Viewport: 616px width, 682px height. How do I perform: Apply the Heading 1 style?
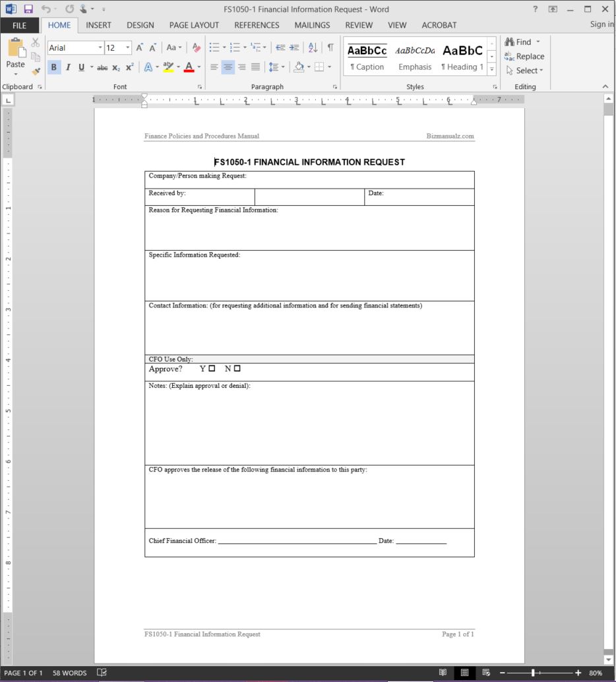pyautogui.click(x=462, y=57)
